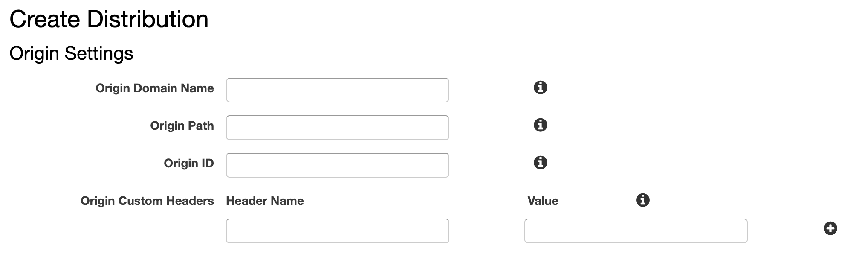Focus the custom header Value input box
The width and height of the screenshot is (868, 257).
point(636,231)
